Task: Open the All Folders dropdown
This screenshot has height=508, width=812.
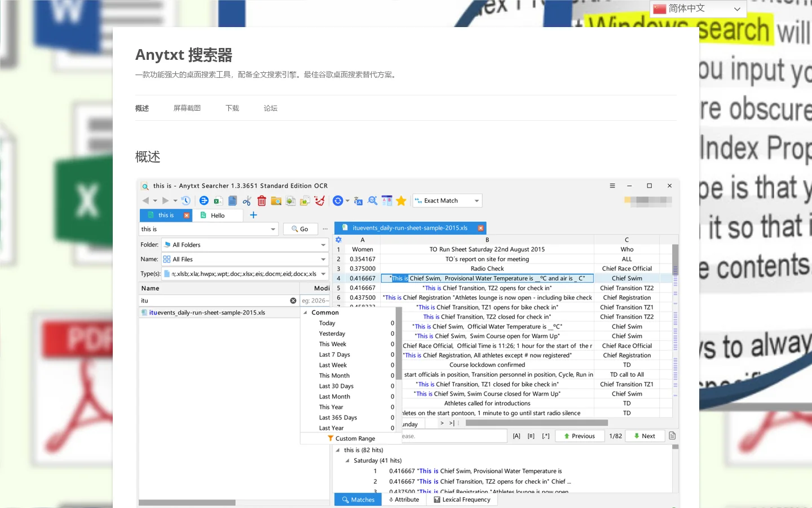Action: coord(245,245)
